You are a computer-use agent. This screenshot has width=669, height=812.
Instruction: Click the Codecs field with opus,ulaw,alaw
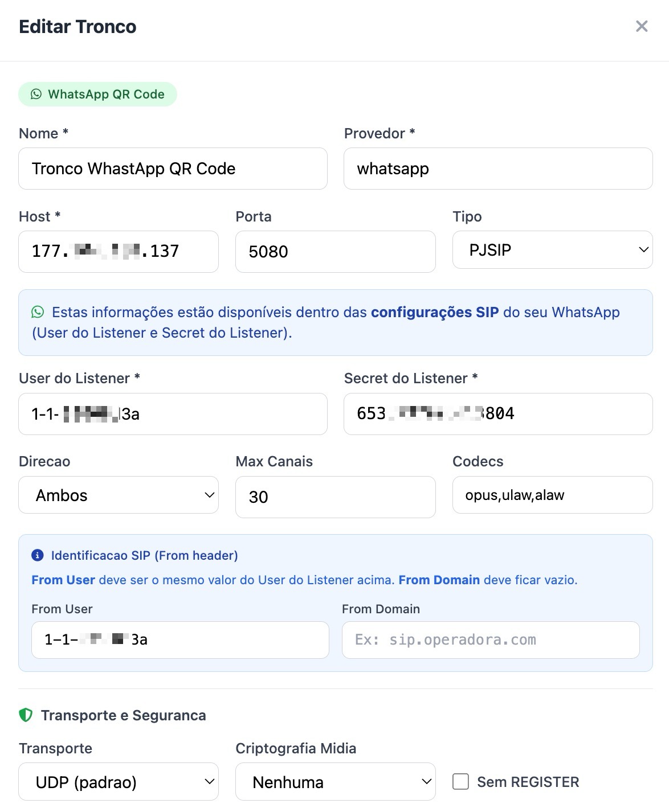[552, 495]
